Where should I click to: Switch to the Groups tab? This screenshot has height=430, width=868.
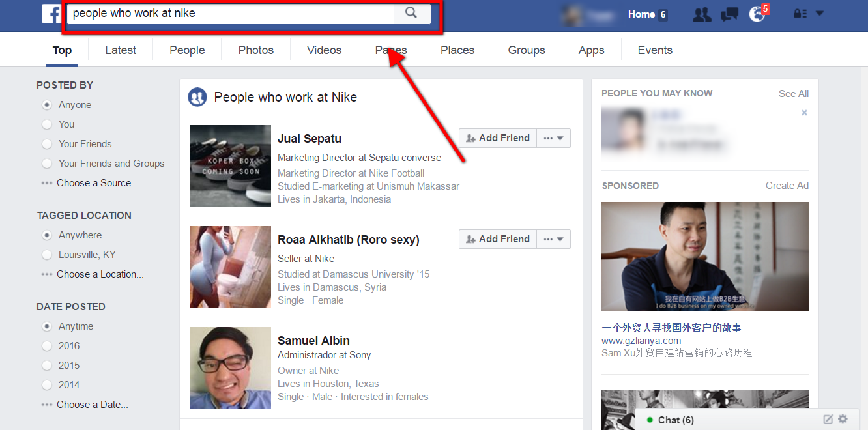tap(527, 50)
